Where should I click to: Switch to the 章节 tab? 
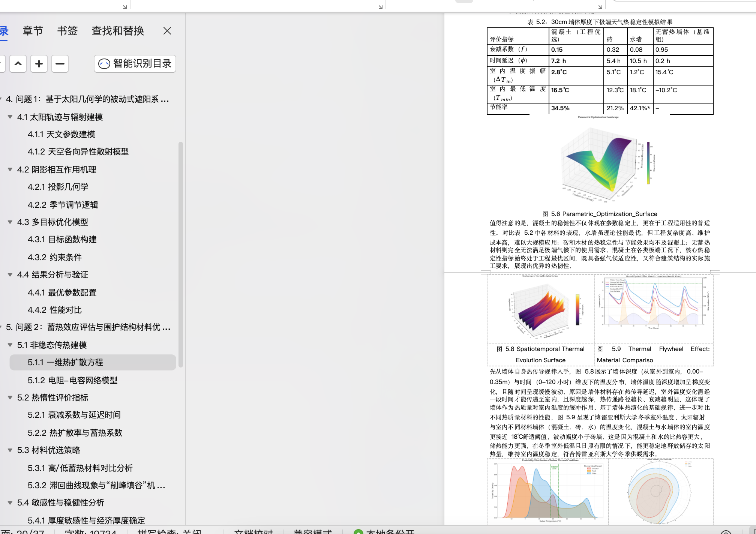point(33,31)
